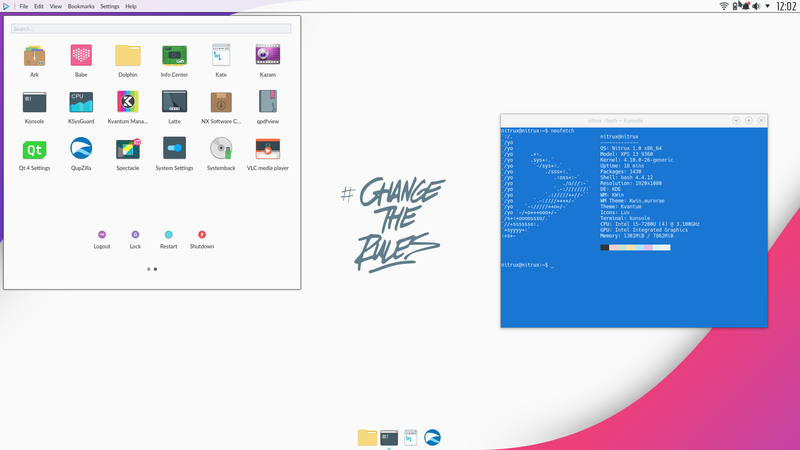Switch to first launcher page dot

(x=148, y=269)
